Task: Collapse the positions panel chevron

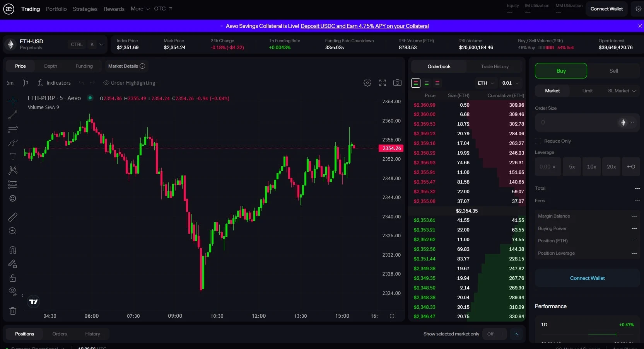Action: tap(516, 334)
